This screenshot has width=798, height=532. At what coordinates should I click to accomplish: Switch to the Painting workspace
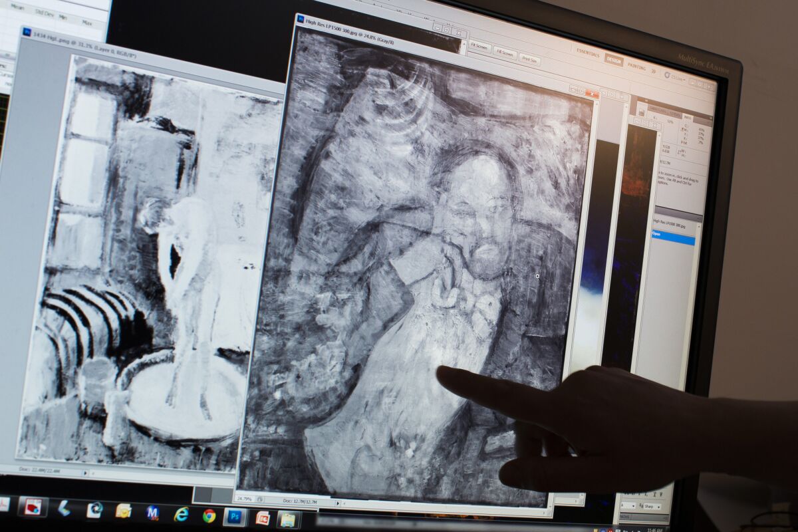(636, 66)
